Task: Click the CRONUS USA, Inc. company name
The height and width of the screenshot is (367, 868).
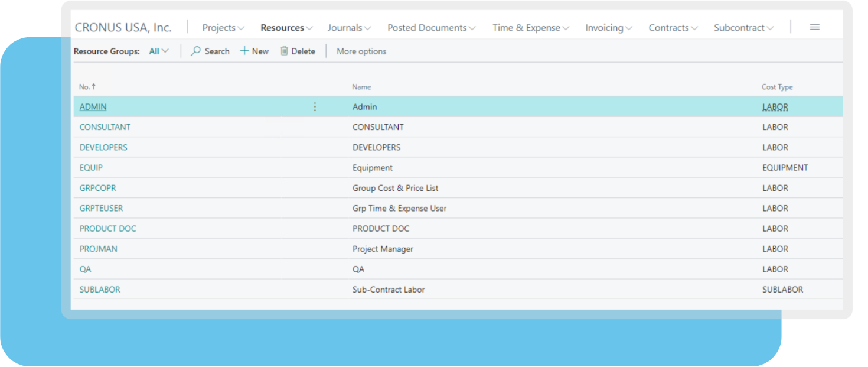Action: [x=123, y=27]
